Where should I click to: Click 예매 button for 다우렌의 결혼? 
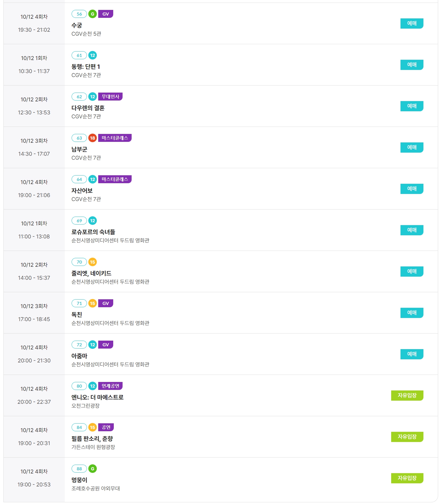click(412, 106)
